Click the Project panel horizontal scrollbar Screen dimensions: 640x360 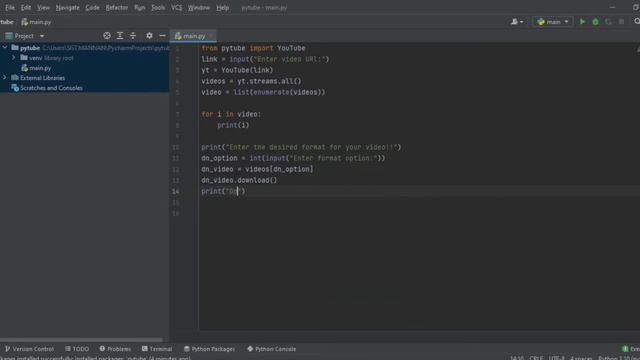click(x=82, y=340)
